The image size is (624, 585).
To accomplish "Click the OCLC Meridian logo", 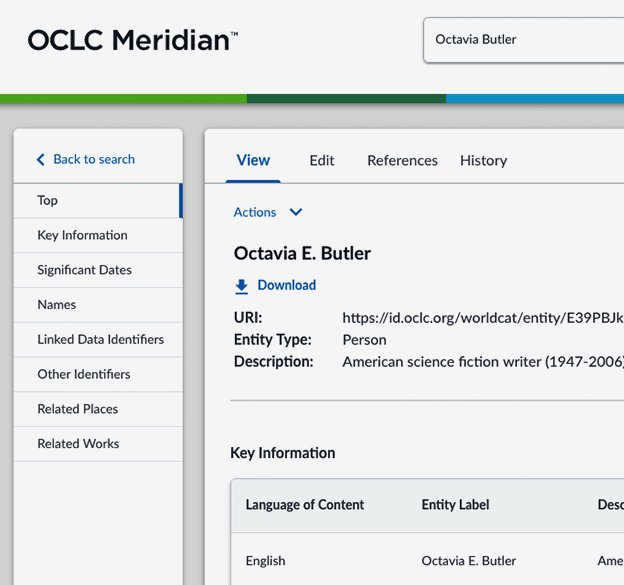I will pos(132,40).
